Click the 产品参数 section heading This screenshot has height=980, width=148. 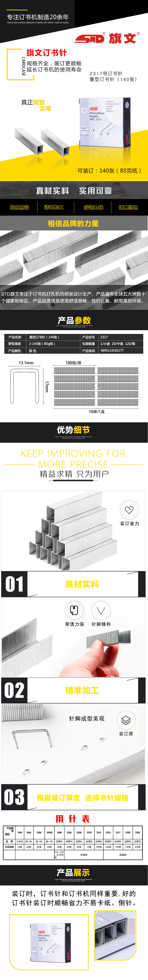coord(74,320)
